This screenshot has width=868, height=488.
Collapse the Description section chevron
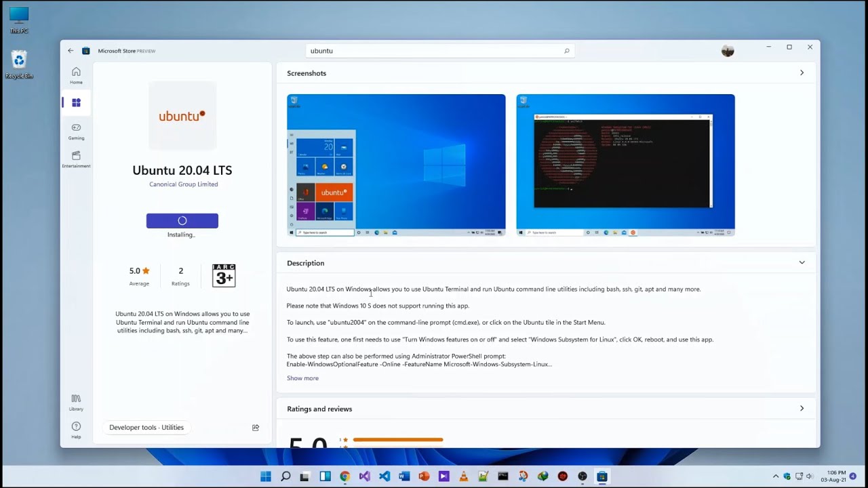tap(802, 263)
